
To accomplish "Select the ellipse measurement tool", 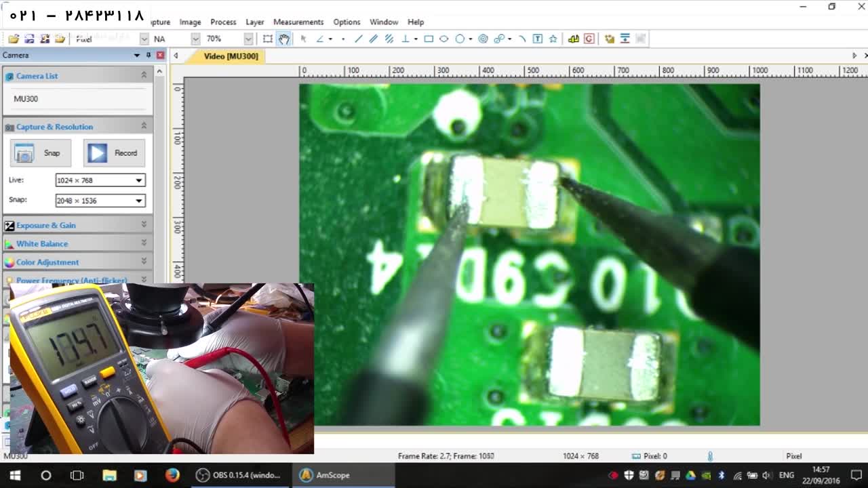I will coord(444,39).
